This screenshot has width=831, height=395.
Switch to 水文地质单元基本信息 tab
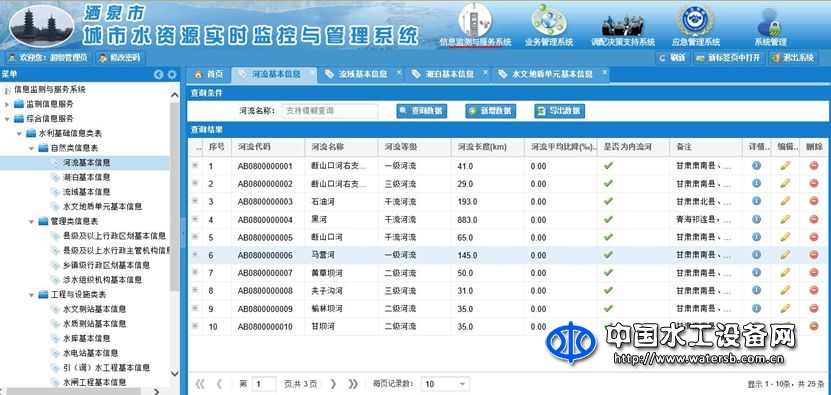point(552,74)
